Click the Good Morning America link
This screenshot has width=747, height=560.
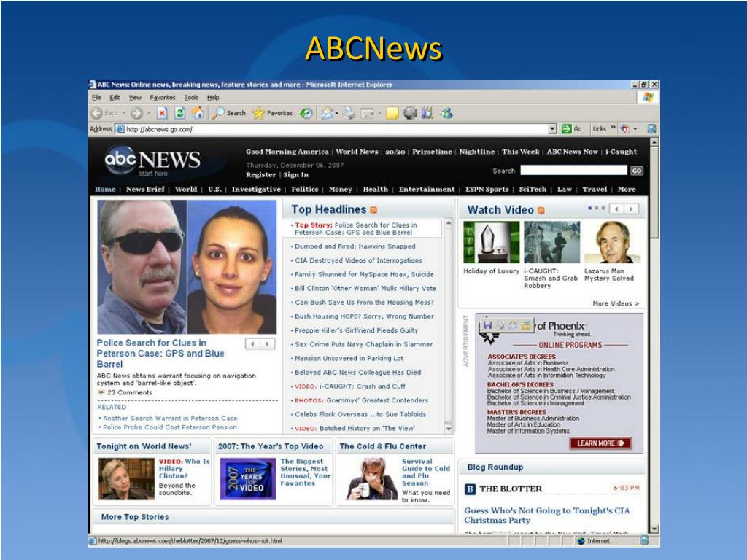[287, 152]
